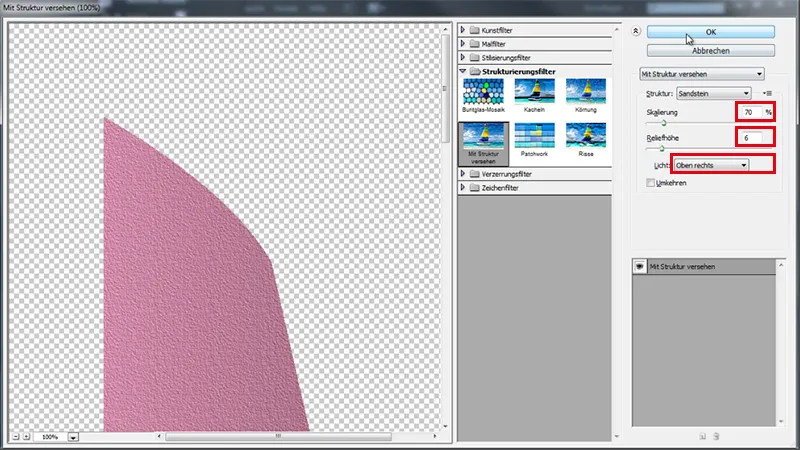Click preview scroll left arrow
800x450 pixels.
[159, 436]
